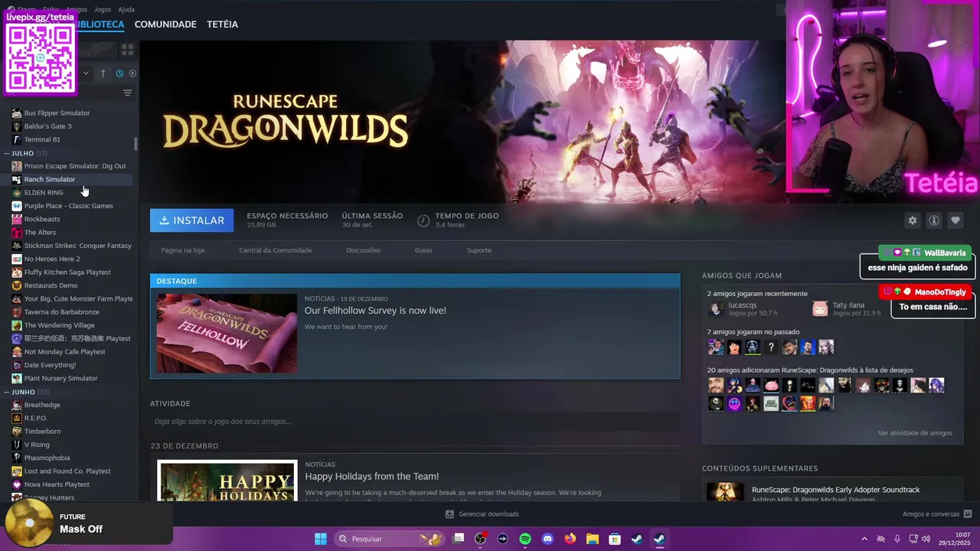Open Spotify from the taskbar

[x=525, y=539]
